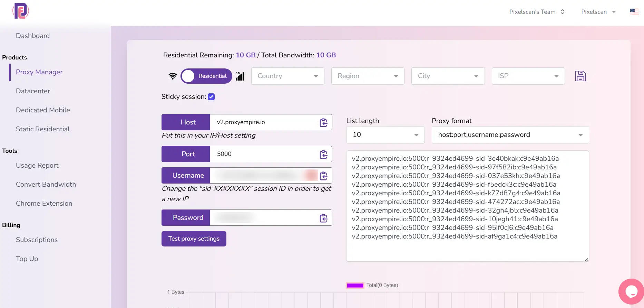Open the Country dropdown
Viewport: 644px width, 308px height.
[288, 76]
